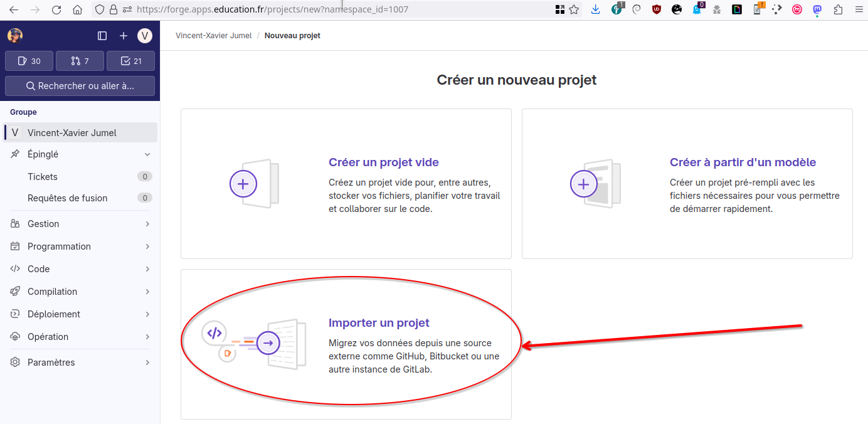Click the browser home icon

[x=78, y=9]
